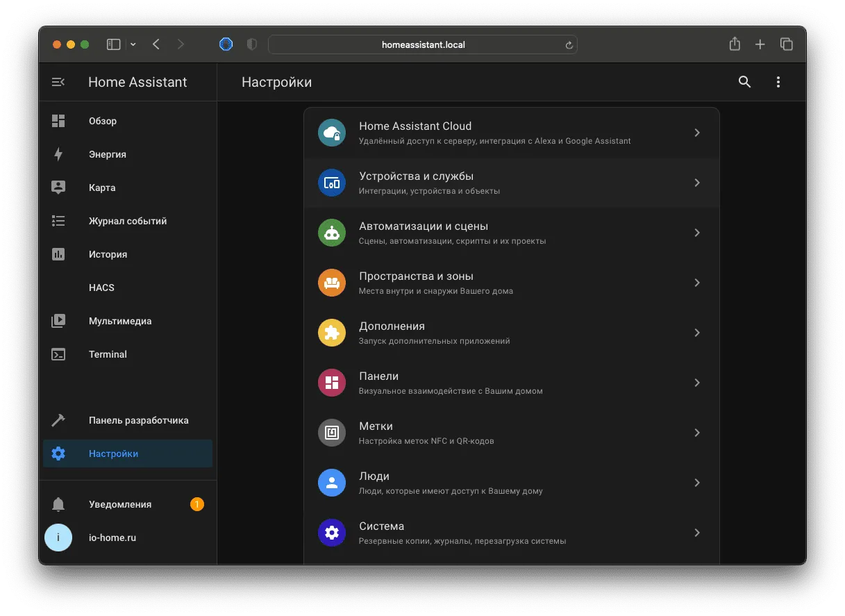Open the Logbook (Журнал событий) list icon
Viewport: 845px width, 616px height.
click(x=58, y=221)
